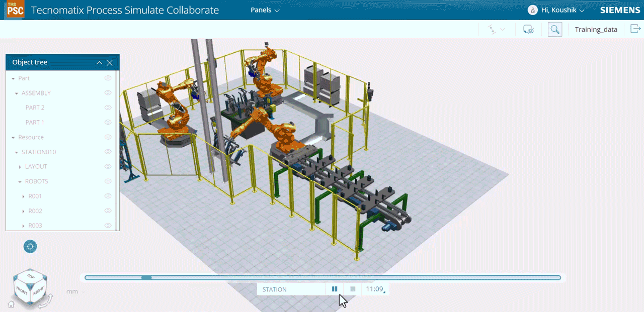Expand the LAYOUT tree node
Image resolution: width=644 pixels, height=312 pixels.
(x=20, y=167)
